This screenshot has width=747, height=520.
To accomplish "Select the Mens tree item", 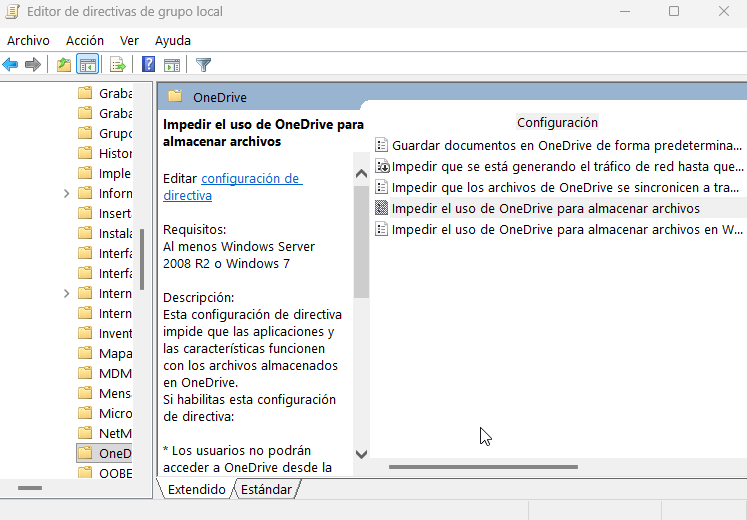I will click(x=115, y=393).
